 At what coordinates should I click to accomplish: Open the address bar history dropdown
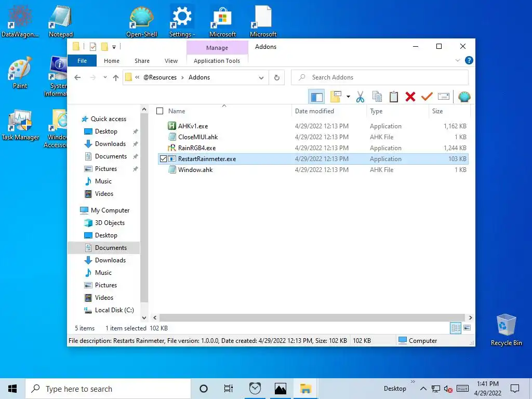click(x=261, y=77)
